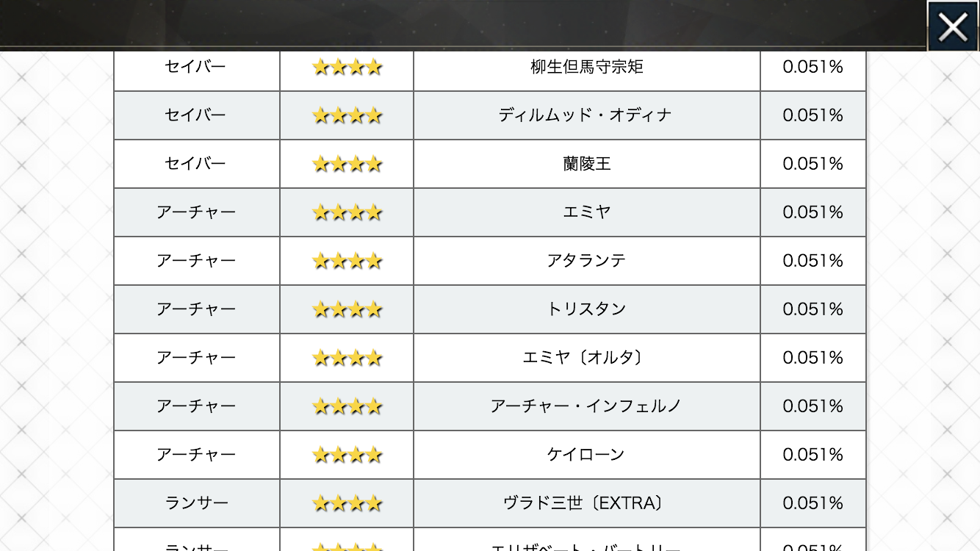
Task: Select the 柳生但馬守宗矩 servant name
Action: pos(586,67)
